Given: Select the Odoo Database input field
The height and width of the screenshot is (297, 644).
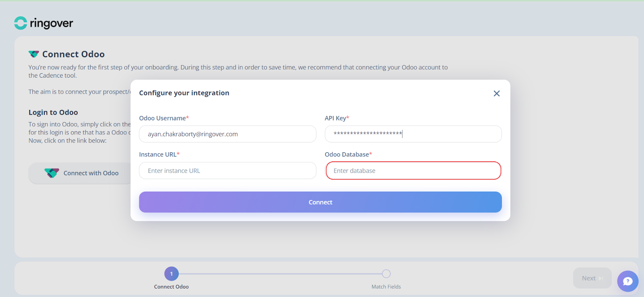Looking at the screenshot, I should pos(413,171).
